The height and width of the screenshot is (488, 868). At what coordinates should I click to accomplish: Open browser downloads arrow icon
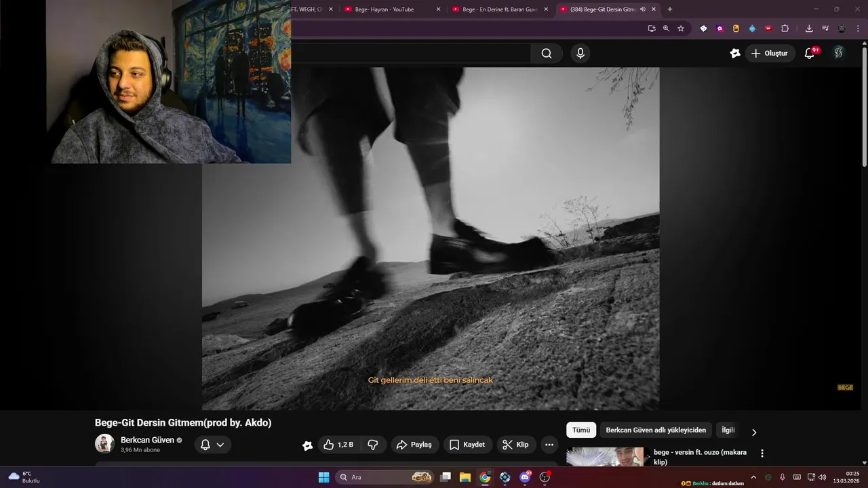[x=809, y=28]
